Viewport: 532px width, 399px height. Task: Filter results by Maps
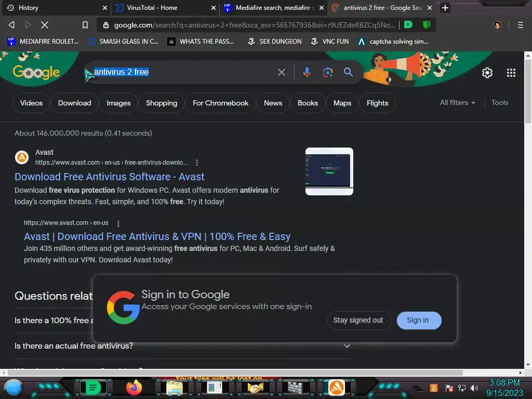pos(342,103)
